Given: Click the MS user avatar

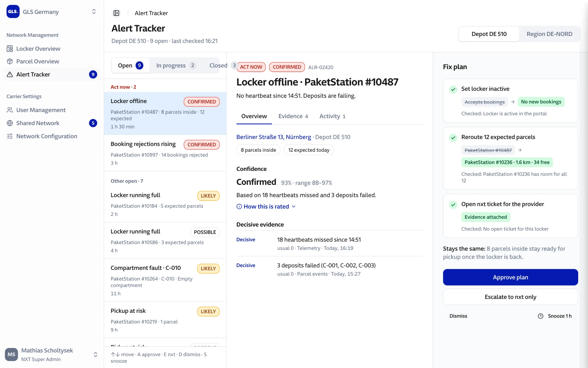Looking at the screenshot, I should (11, 355).
